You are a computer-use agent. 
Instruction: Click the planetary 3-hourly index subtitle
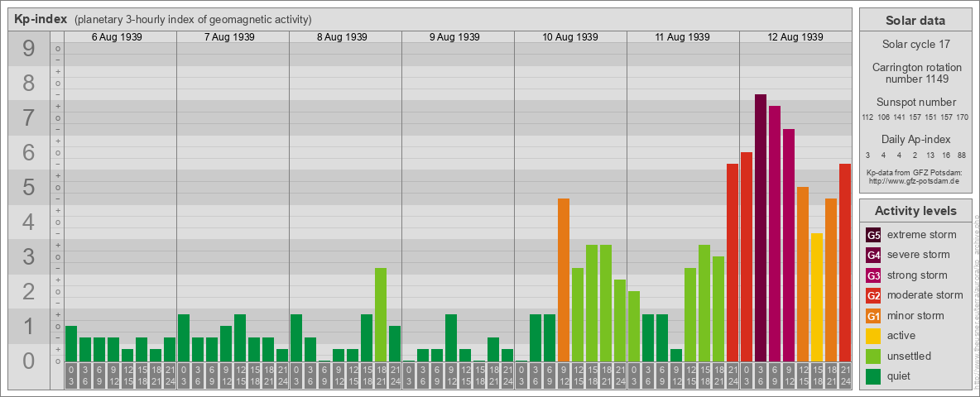pyautogui.click(x=193, y=20)
